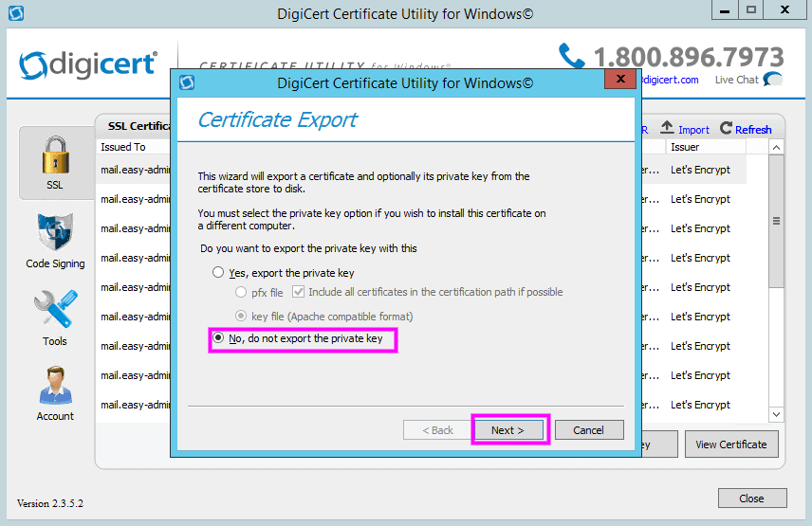Click the Refresh circular arrow icon
This screenshot has height=526, width=812.
point(726,128)
